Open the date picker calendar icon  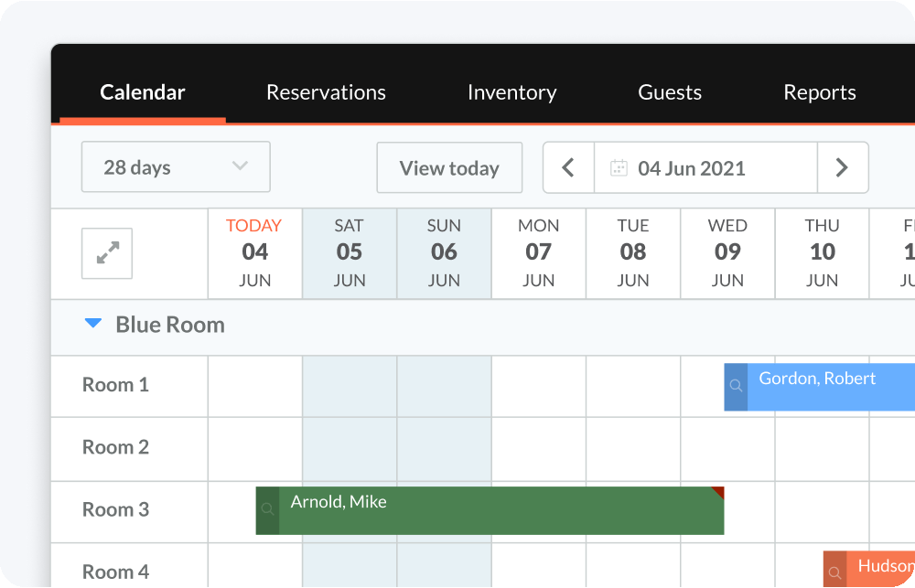619,167
